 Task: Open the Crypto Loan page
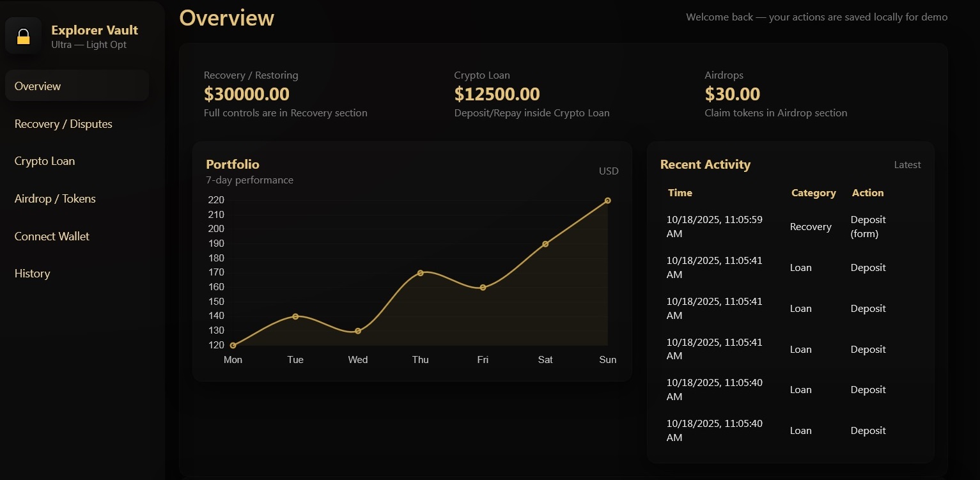tap(45, 161)
